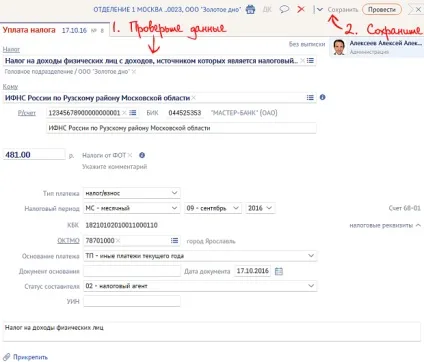Remove ООО Золотое дно subdivision tag
The image size is (424, 362).
[134, 72]
